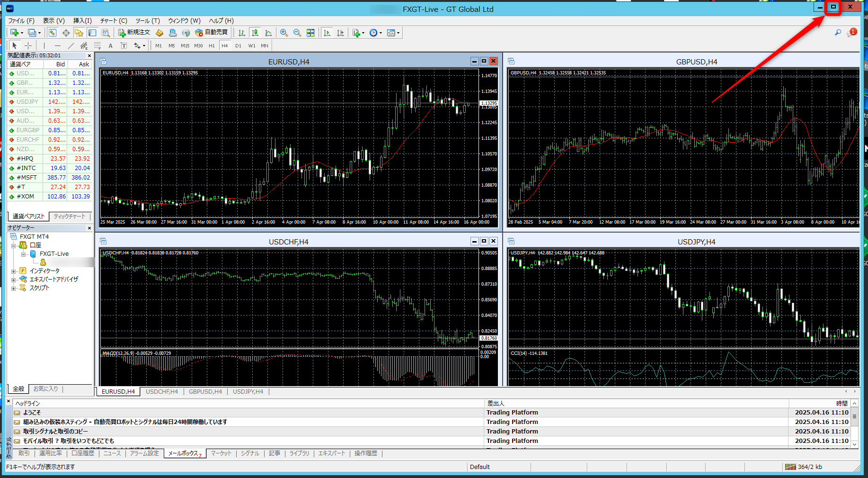Open the Strategy Tester magnifier icon
This screenshot has height=478, width=868.
[x=106, y=33]
